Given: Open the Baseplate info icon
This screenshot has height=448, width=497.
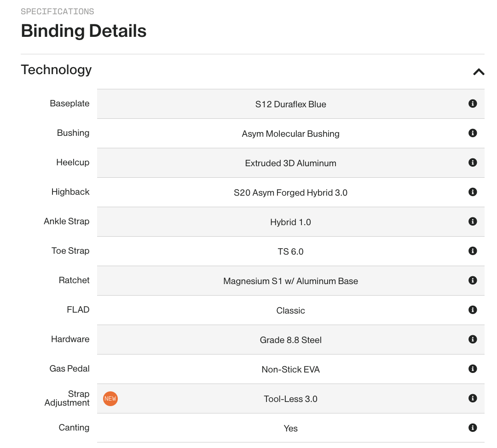Looking at the screenshot, I should [472, 104].
